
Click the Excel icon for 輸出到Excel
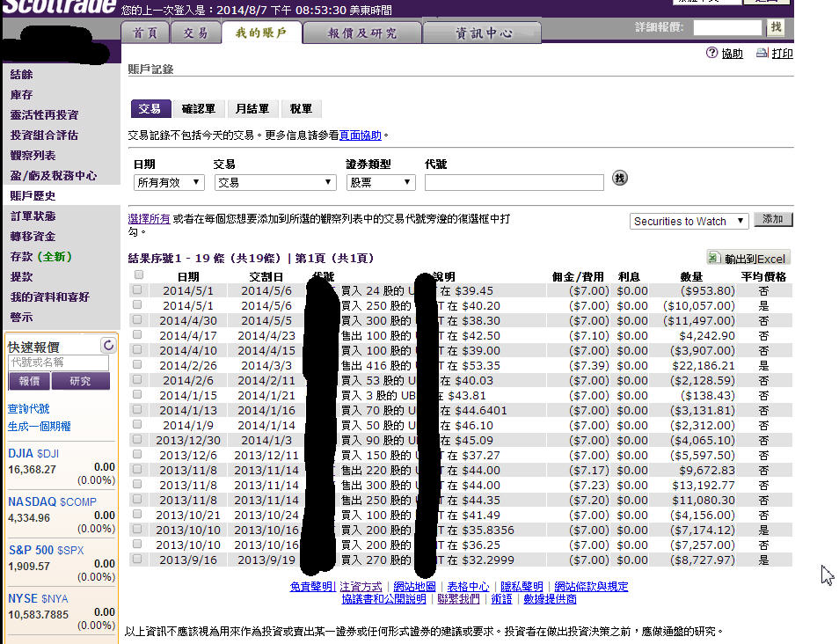pos(714,258)
